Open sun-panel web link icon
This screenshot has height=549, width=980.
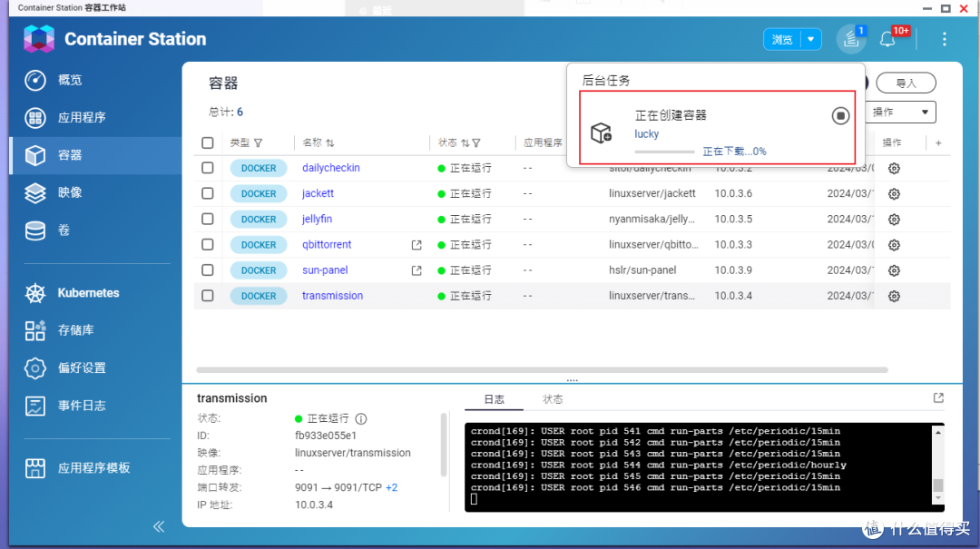click(416, 270)
